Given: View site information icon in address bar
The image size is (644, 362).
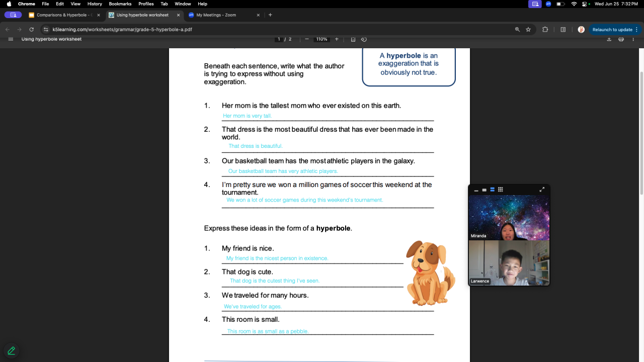Looking at the screenshot, I should pos(46,30).
